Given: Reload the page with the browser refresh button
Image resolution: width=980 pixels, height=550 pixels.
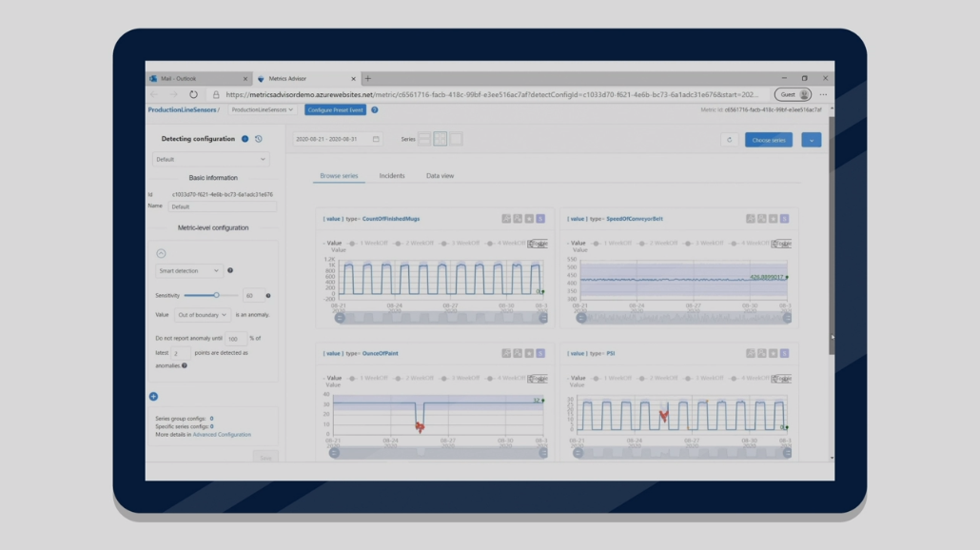Looking at the screenshot, I should pos(193,95).
